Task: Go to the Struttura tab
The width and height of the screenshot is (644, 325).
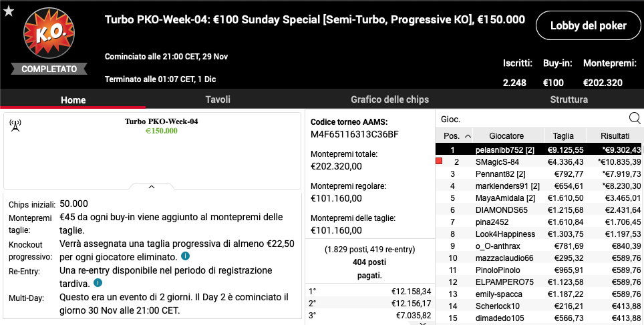Action: [569, 99]
